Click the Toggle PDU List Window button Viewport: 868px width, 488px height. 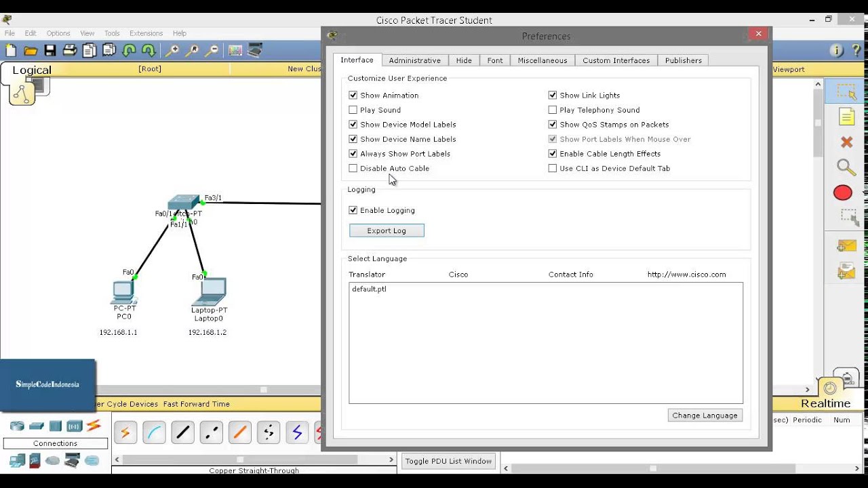(448, 462)
